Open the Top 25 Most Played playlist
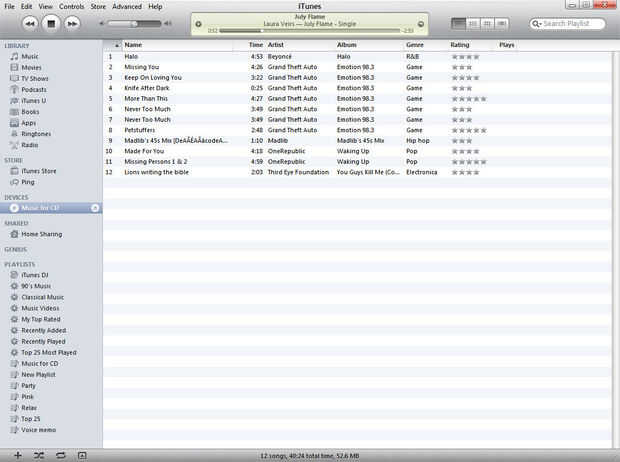Viewport: 620px width, 462px height. pyautogui.click(x=51, y=352)
